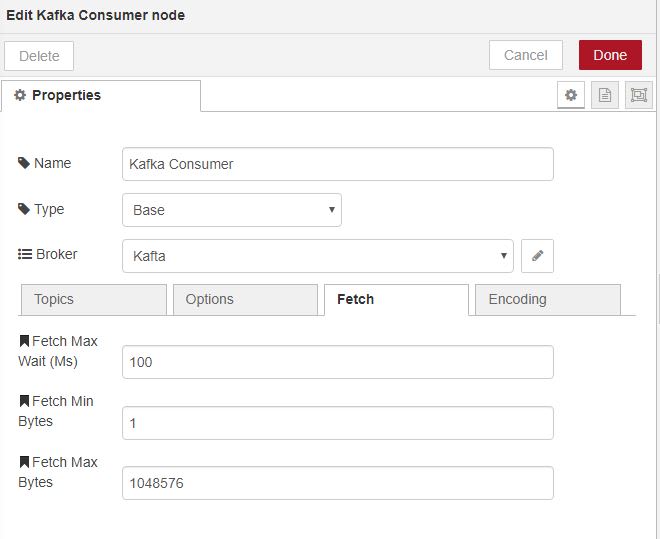Focus the Fetch Min Bytes input field

[338, 423]
